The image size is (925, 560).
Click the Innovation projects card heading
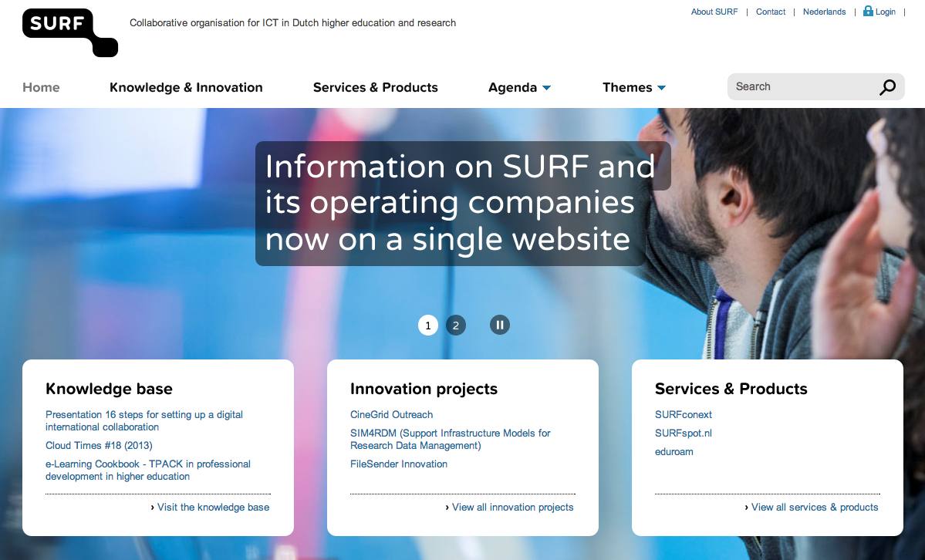[x=424, y=389]
